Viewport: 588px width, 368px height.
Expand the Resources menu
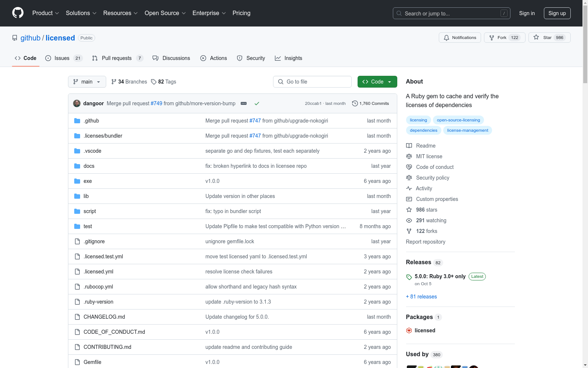click(x=121, y=13)
